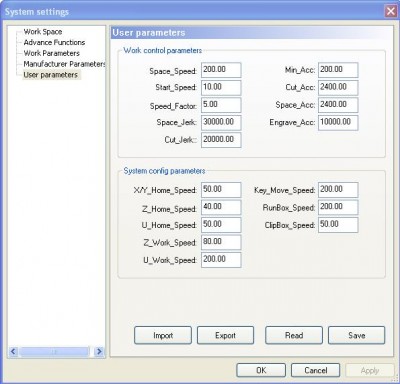Click the Min_Acc input field
The height and width of the screenshot is (384, 400).
pyautogui.click(x=338, y=70)
